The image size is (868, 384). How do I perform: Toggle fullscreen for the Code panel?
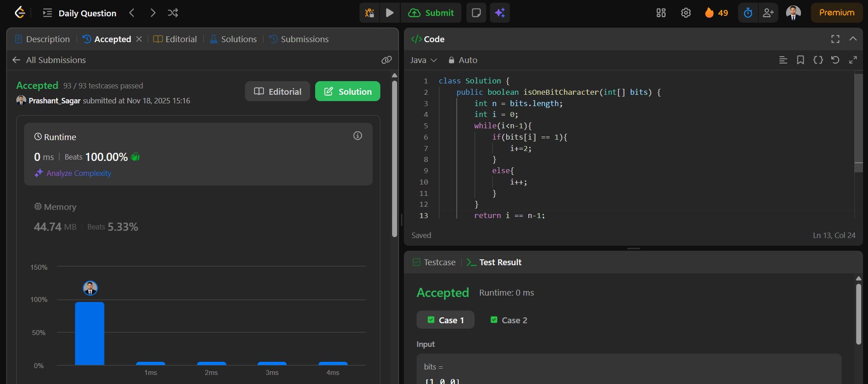[x=835, y=39]
